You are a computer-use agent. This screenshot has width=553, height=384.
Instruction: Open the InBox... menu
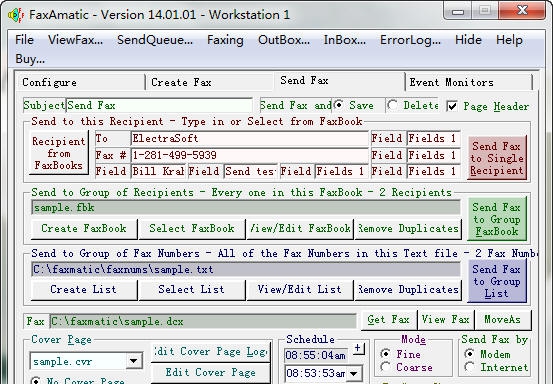pyautogui.click(x=345, y=40)
